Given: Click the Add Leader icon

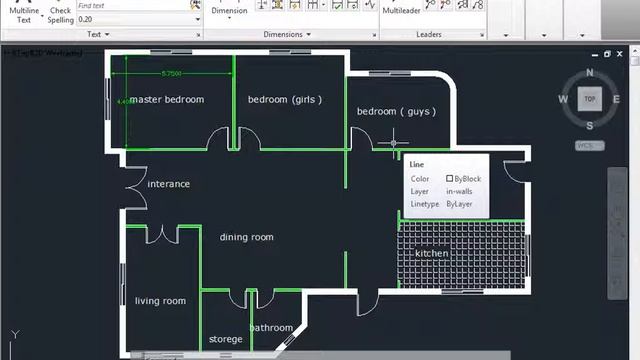Looking at the screenshot, I should pos(430,5).
